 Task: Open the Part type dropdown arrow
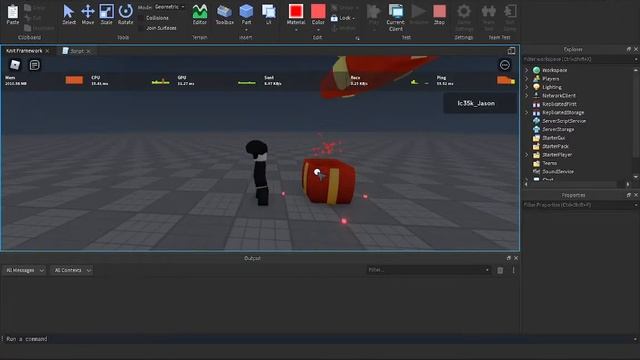click(246, 29)
